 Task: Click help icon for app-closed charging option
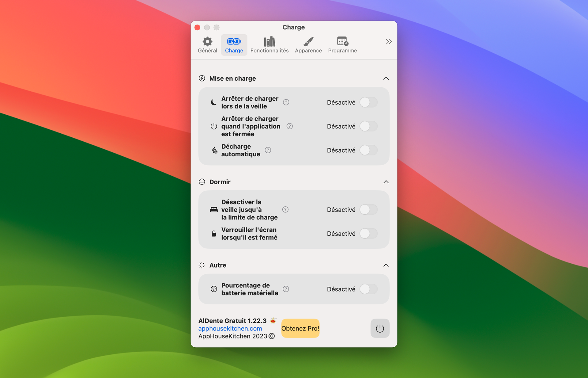[x=290, y=126]
